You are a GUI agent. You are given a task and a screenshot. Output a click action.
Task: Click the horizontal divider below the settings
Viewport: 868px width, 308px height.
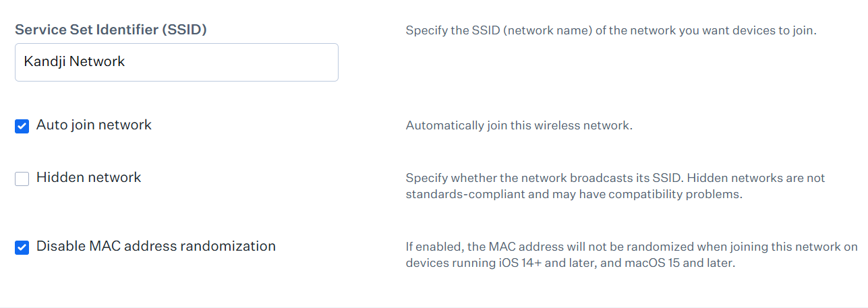click(434, 307)
